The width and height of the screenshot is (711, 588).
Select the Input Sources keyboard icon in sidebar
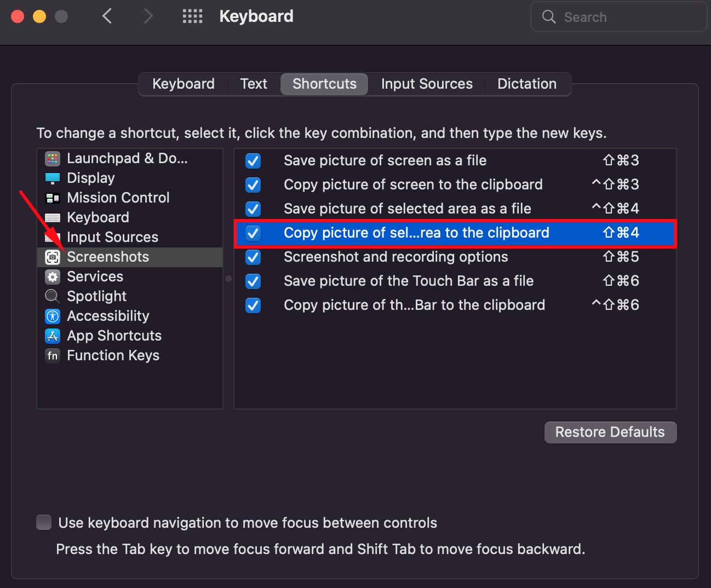[x=52, y=237]
